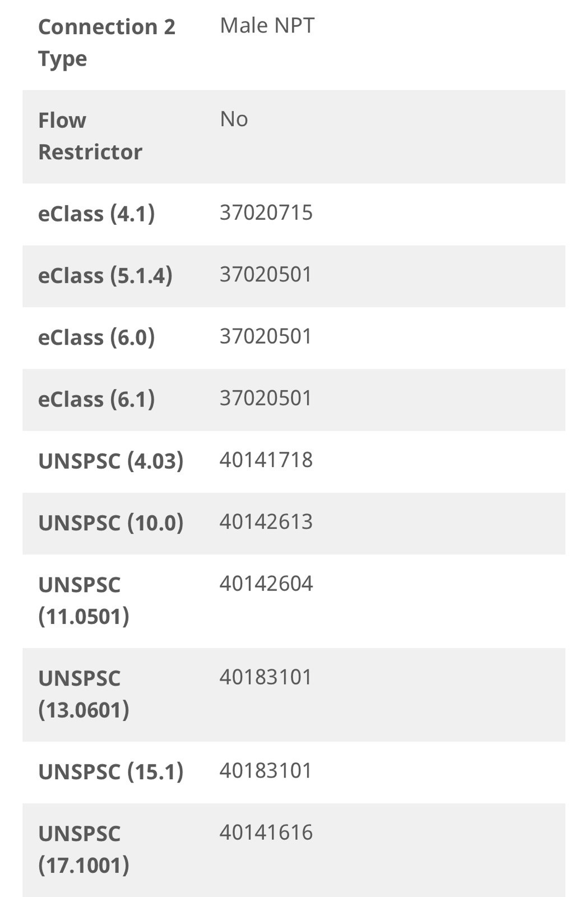
Task: Click the eClass 4.1 code 37020715
Action: (266, 213)
